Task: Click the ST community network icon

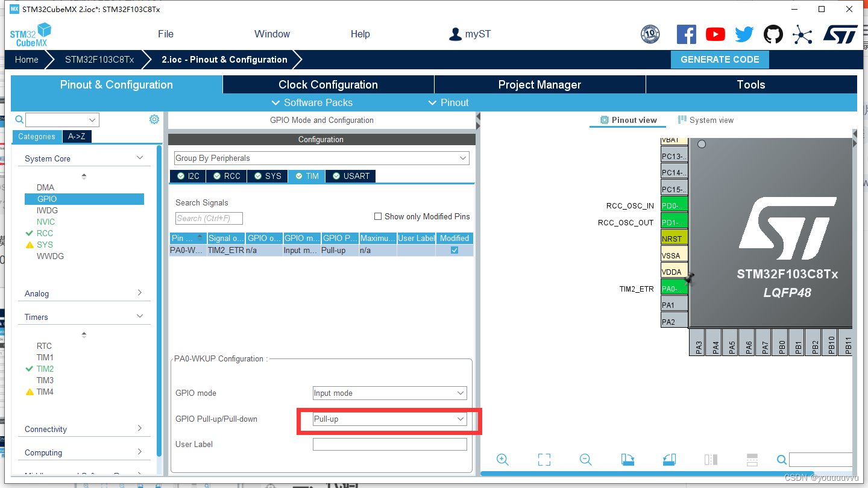Action: tap(802, 34)
